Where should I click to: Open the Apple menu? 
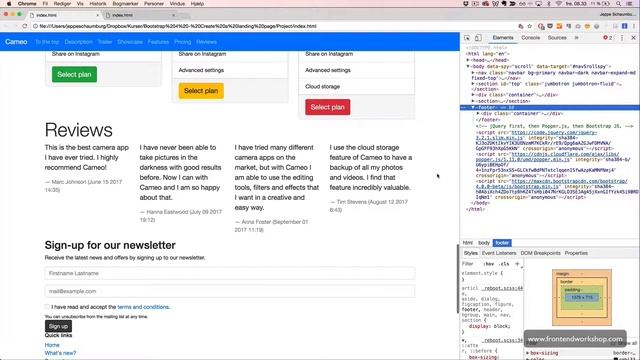9,4
